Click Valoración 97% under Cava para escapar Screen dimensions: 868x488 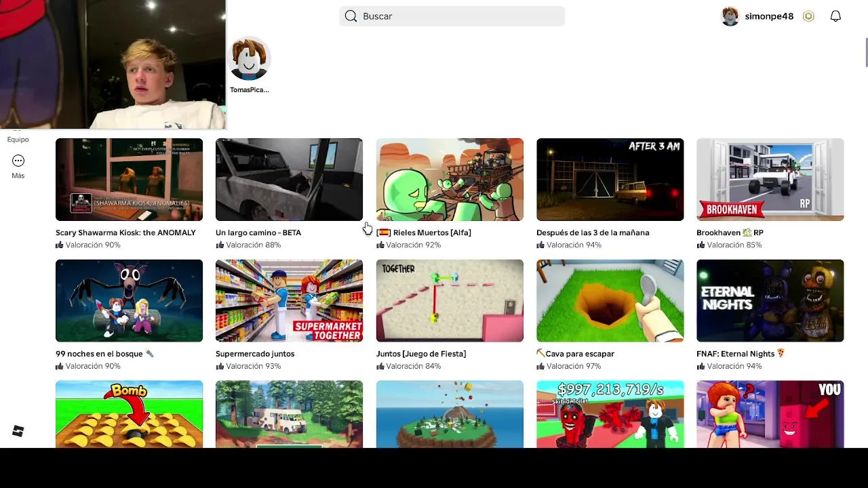tap(574, 366)
